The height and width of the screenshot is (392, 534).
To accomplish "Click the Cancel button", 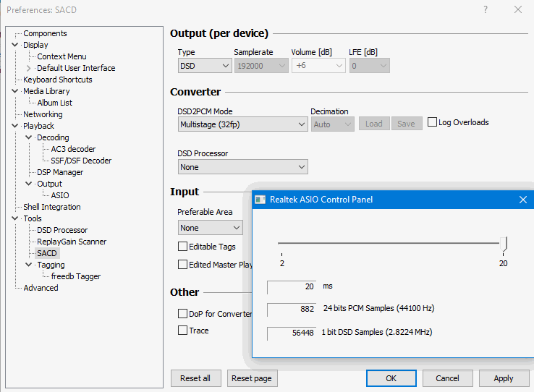I will point(447,378).
